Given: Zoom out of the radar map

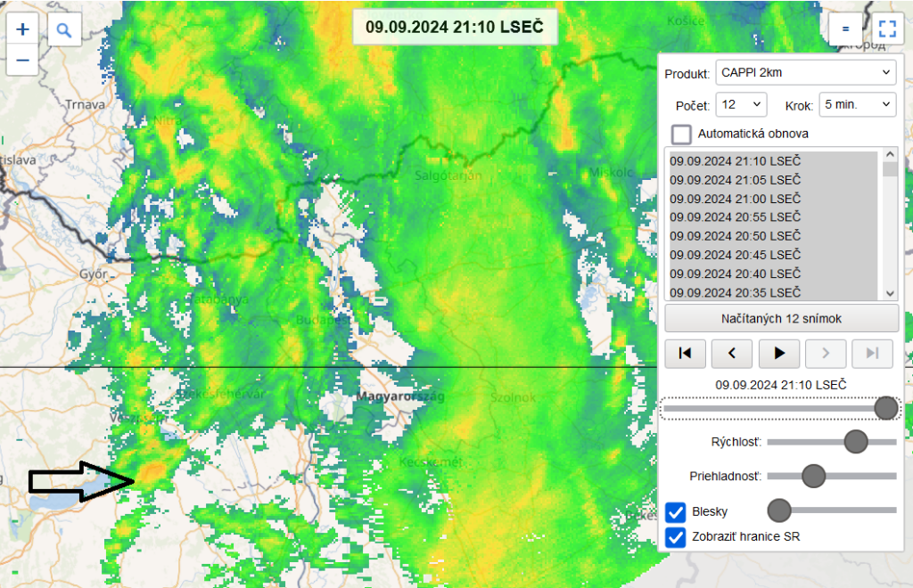Looking at the screenshot, I should (x=23, y=61).
